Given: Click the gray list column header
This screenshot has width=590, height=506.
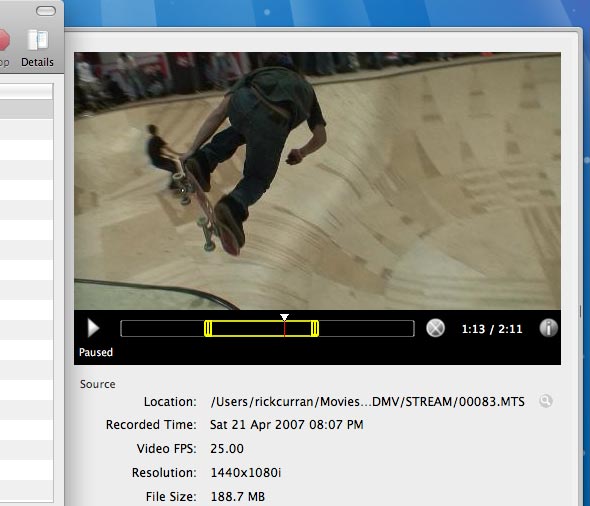Looking at the screenshot, I should click(26, 110).
